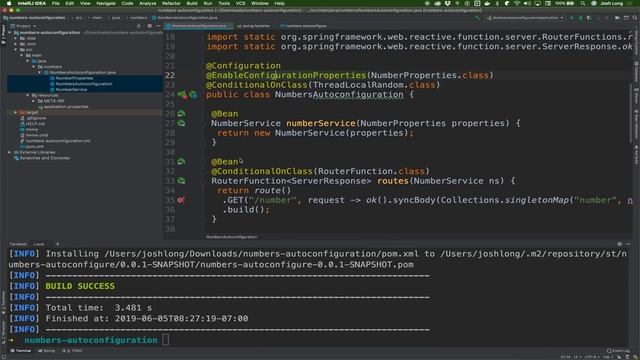
Task: Click in the terminal prompt input
Action: [165, 340]
